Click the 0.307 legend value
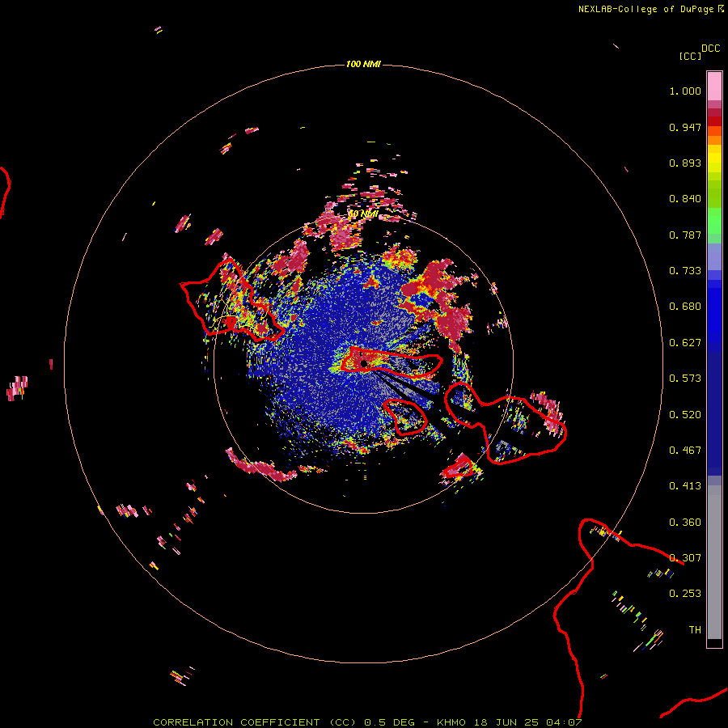Viewport: 728px width, 728px height. 685,558
